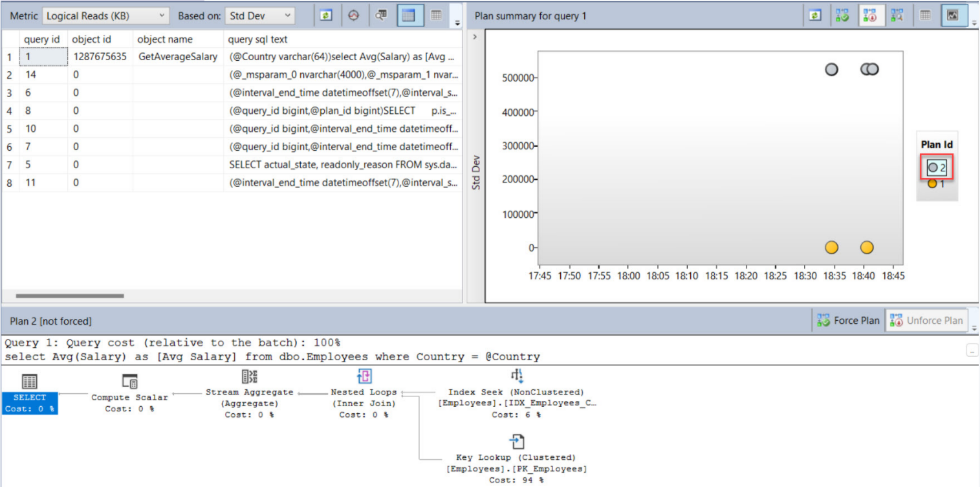980x487 pixels.
Task: Select row with query id 10
Action: [232, 129]
